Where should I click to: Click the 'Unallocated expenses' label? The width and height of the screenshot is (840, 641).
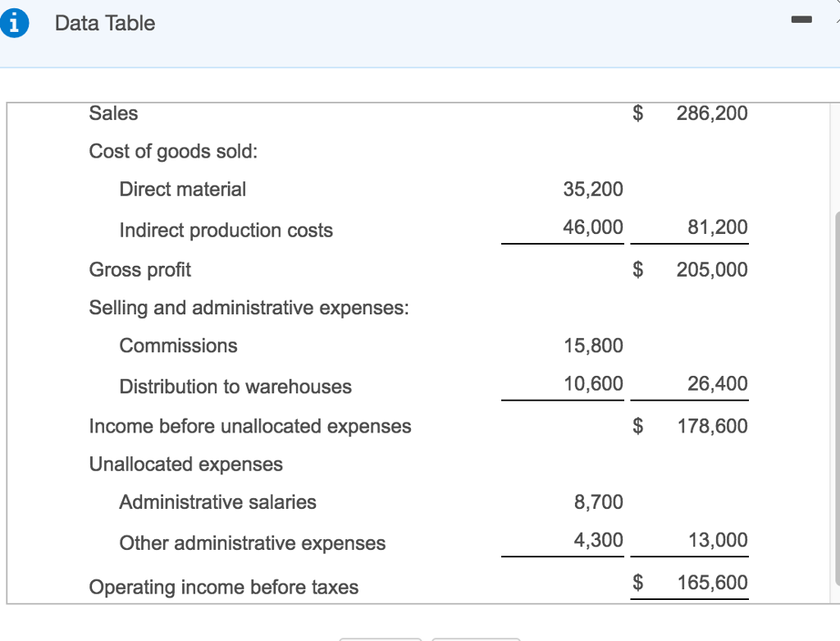point(186,465)
